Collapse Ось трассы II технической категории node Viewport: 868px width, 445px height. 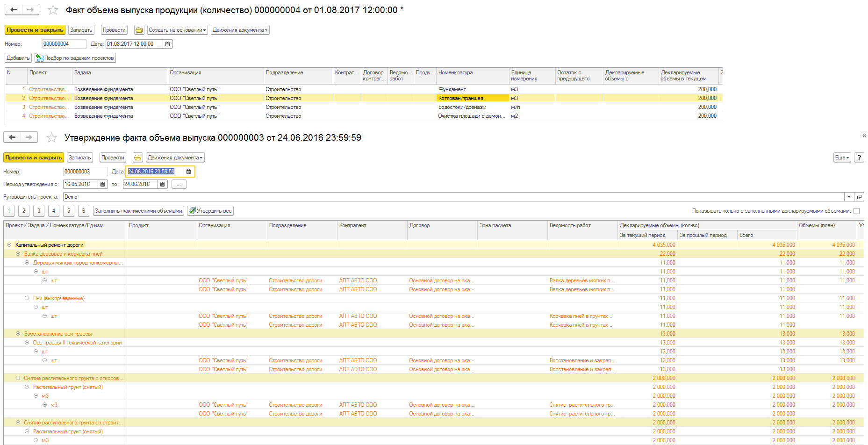coord(27,343)
